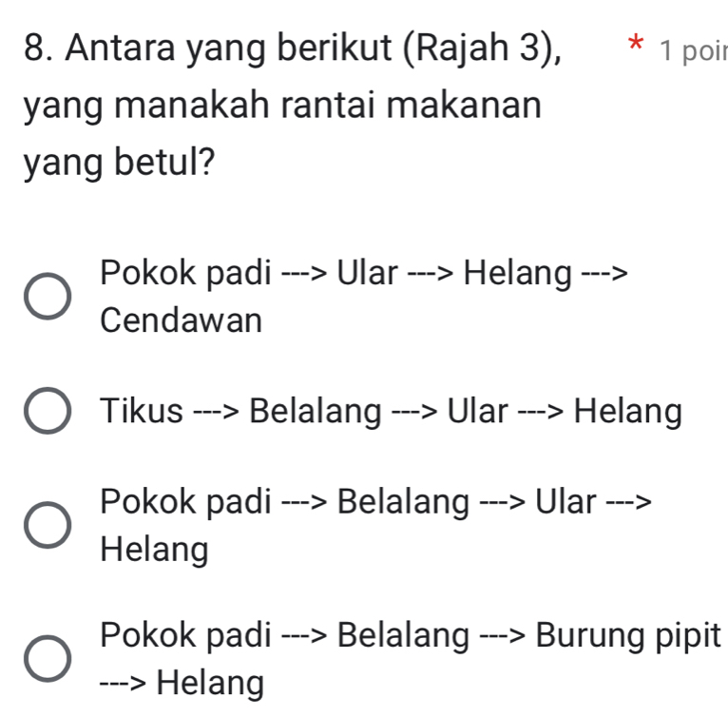Viewport: 728px width, 717px height.
Task: Choose the radio button for Tikus, Belalang, Ular, Helang
Action: (46, 414)
